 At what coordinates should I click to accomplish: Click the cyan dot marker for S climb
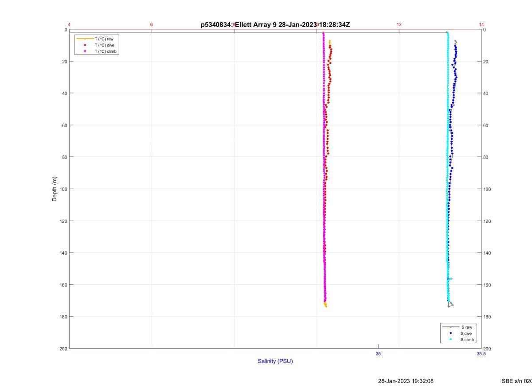point(450,340)
